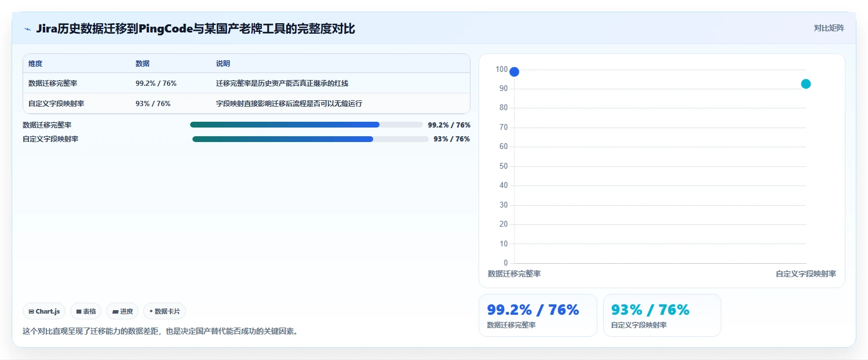Screen dimensions: 868x360
Task: Open the 99.2% / 76% data card
Action: [x=538, y=315]
